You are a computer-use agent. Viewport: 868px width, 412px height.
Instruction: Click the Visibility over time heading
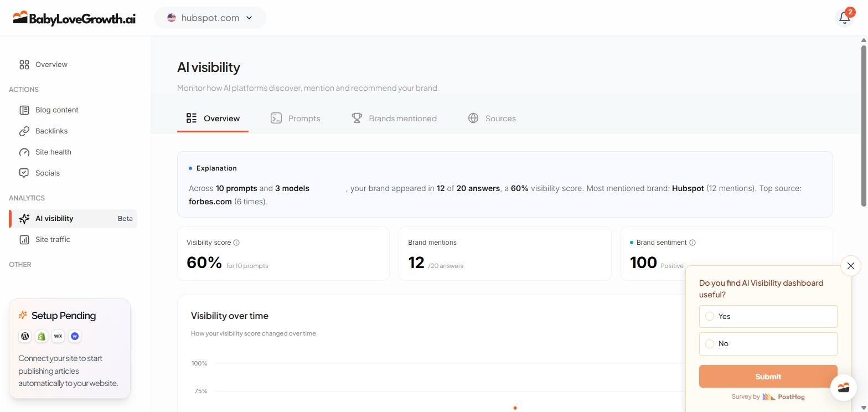point(230,316)
